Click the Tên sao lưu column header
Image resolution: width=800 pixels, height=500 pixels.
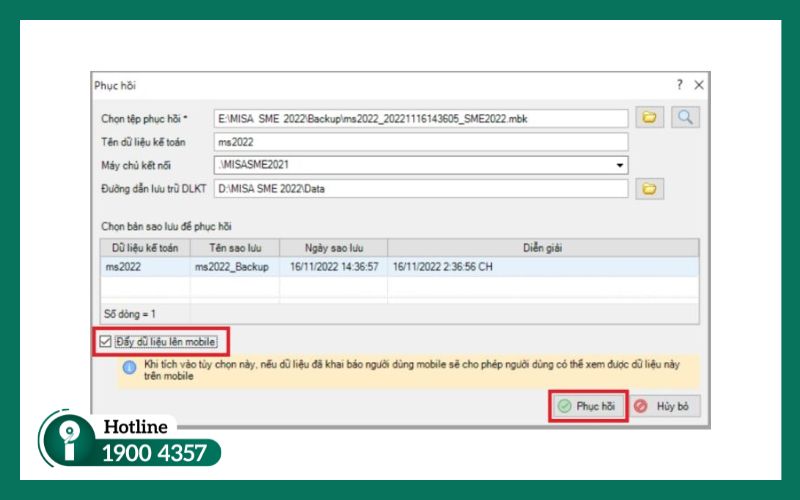(234, 247)
